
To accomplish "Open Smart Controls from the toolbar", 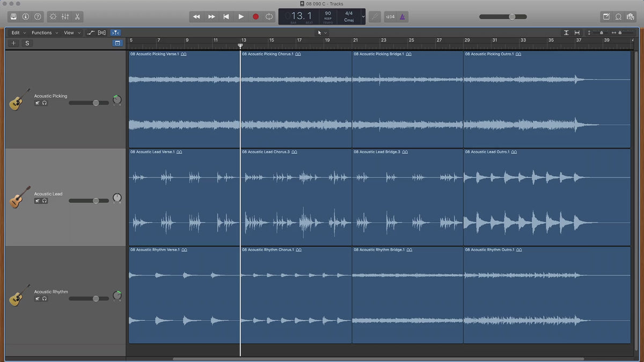I will pyautogui.click(x=53, y=17).
